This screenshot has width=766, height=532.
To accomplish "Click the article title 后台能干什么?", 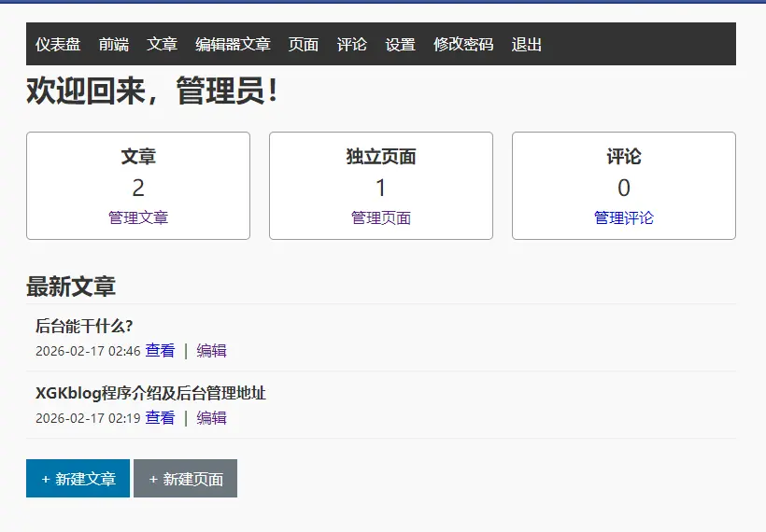I will click(84, 326).
